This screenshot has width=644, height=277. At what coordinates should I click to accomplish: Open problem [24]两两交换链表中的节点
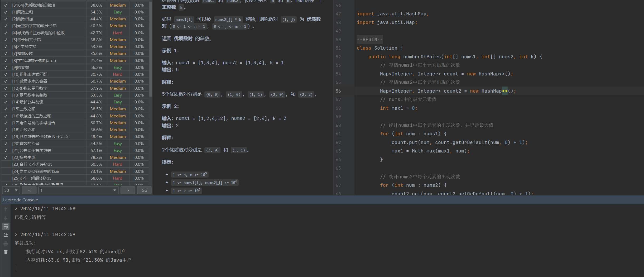tap(36, 171)
